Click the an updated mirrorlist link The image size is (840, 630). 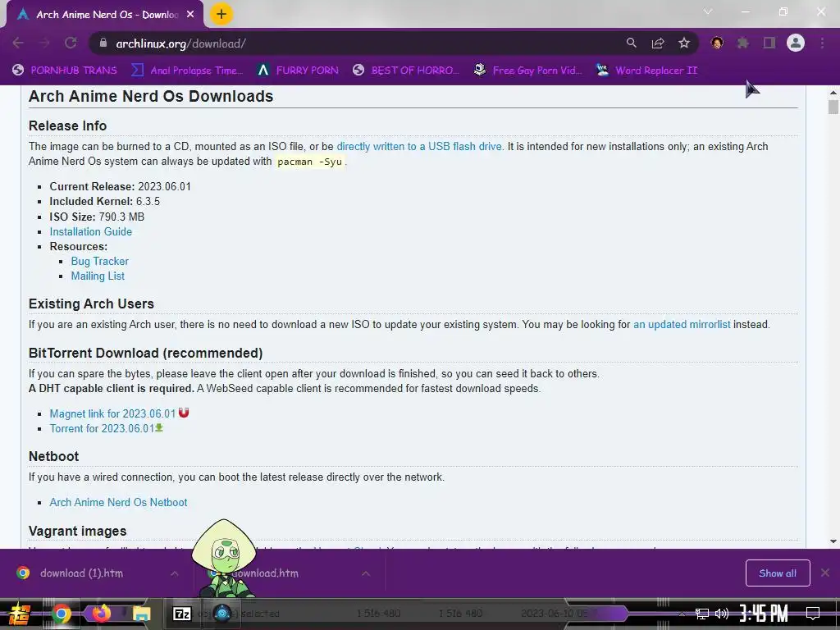[682, 324]
